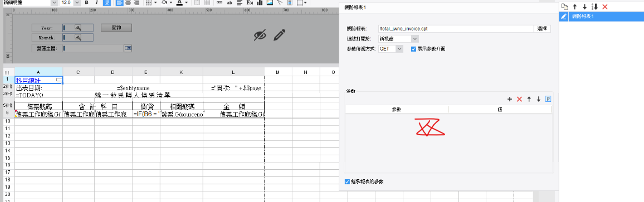Open the border style dropdown arrow
The width and height of the screenshot is (644, 202).
click(155, 2)
